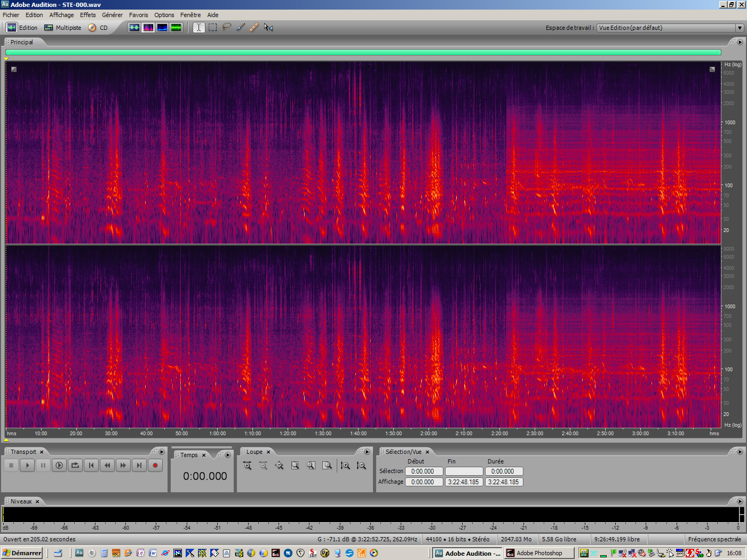747x560 pixels.
Task: Open the Espace de travail dropdown
Action: click(740, 28)
